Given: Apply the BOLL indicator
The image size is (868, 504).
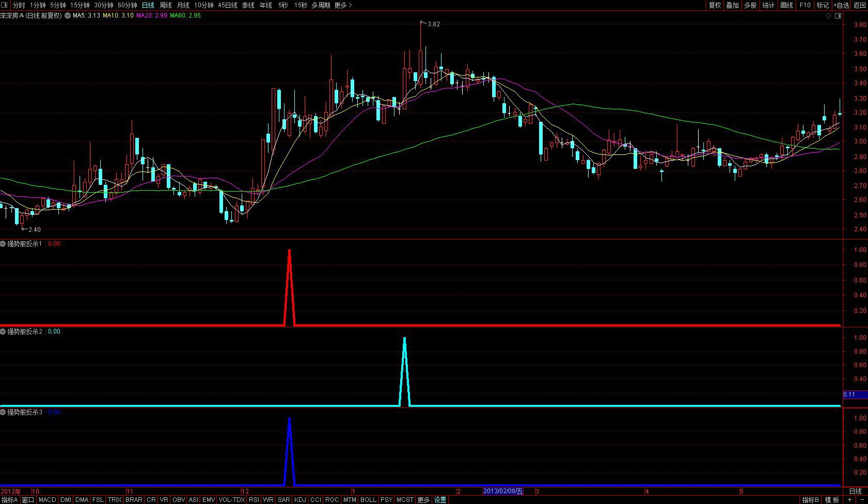Looking at the screenshot, I should [x=368, y=500].
